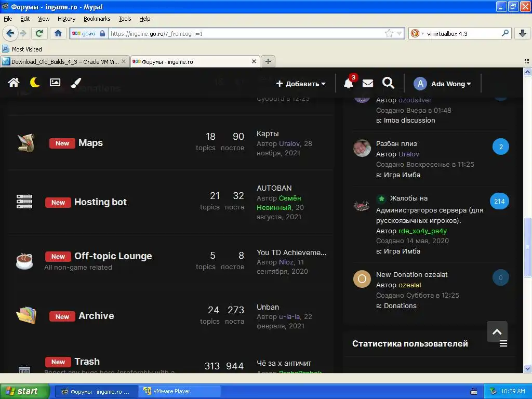Open a new tab

pos(268,61)
